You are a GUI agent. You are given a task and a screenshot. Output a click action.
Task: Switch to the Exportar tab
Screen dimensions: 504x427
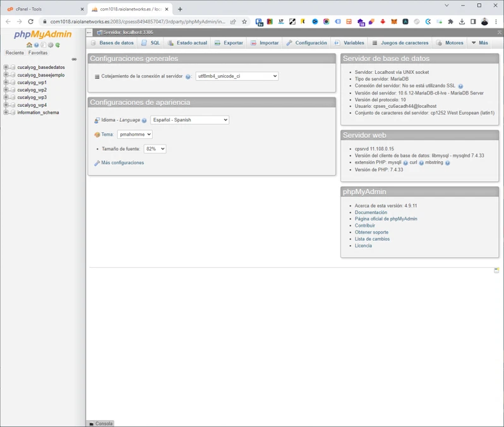[229, 43]
